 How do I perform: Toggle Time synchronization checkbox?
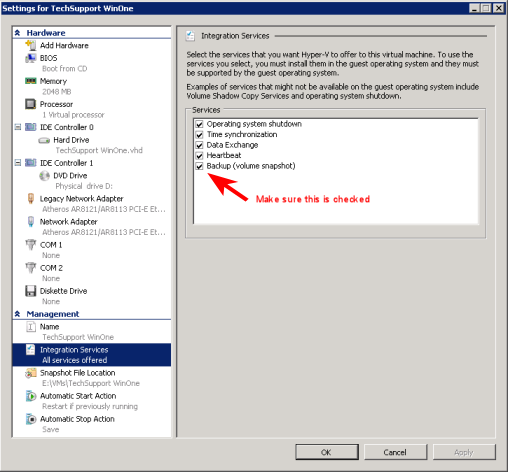199,135
